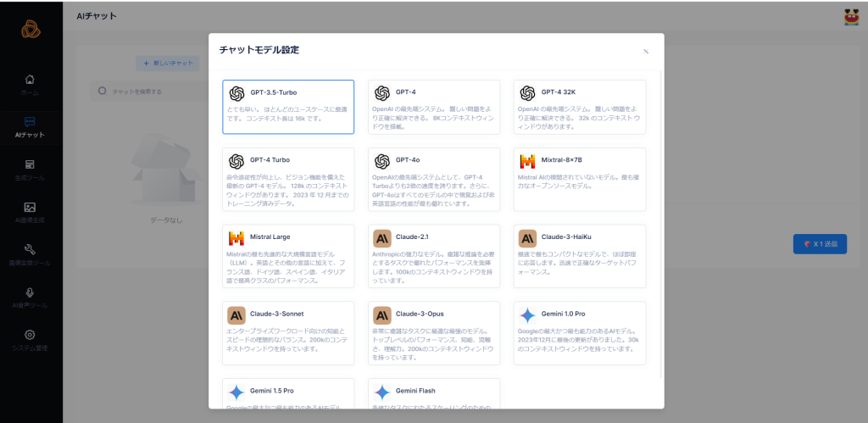The image size is (868, 423).
Task: Click the Anthropic logo on Claude-2.1 card
Action: pos(382,239)
